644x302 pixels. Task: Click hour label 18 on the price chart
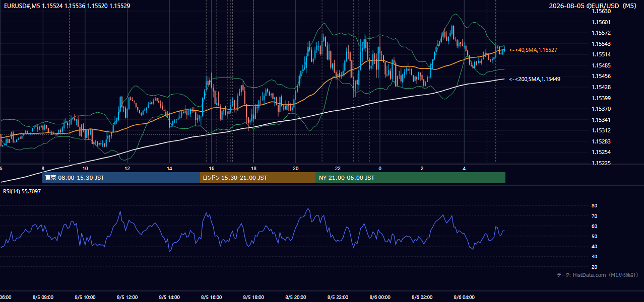(254, 168)
